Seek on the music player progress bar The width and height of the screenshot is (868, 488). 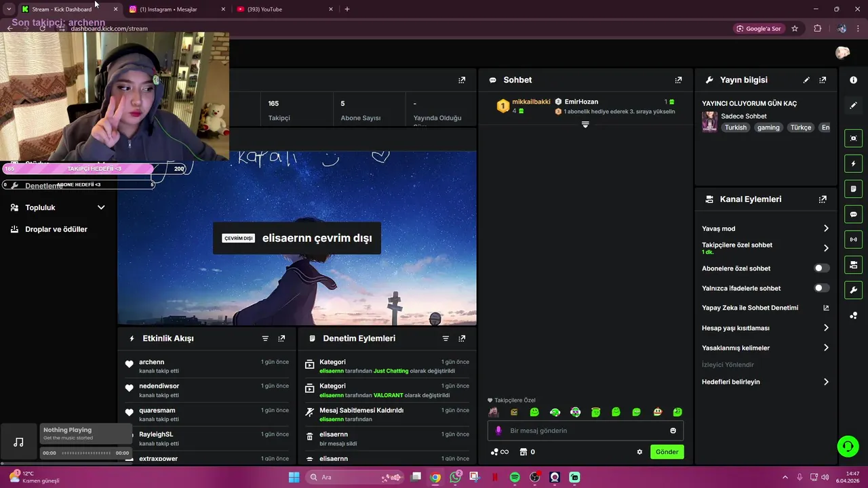pos(86,453)
